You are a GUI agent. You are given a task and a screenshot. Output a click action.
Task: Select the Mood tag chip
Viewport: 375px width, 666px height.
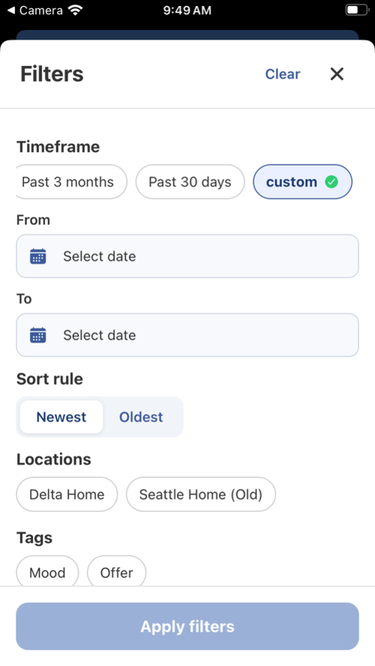[x=47, y=572]
